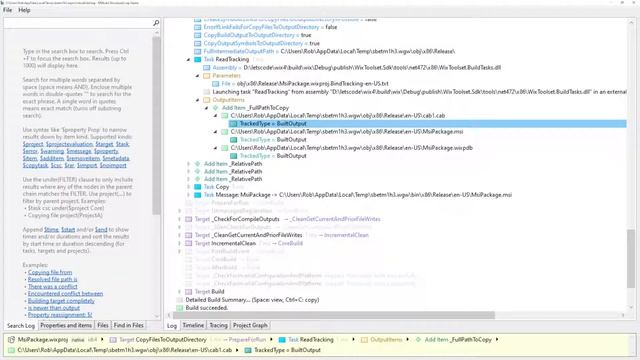Click the $task kind link

[x=122, y=144]
